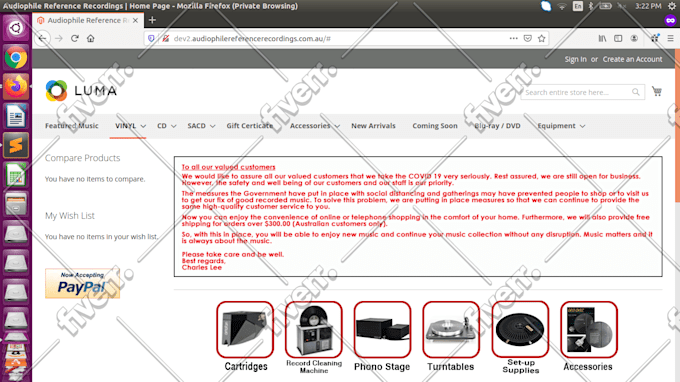Bookmark this page with star icon
680x382 pixels.
pos(541,39)
